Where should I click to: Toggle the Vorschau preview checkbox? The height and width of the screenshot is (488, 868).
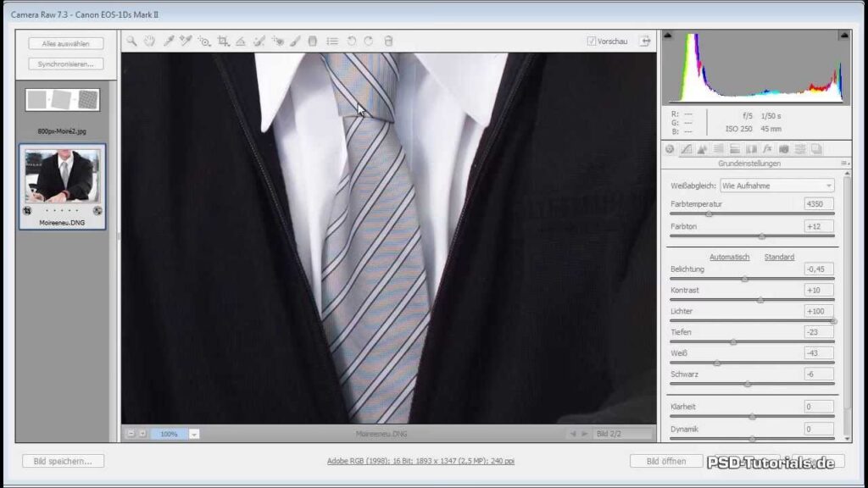click(592, 41)
